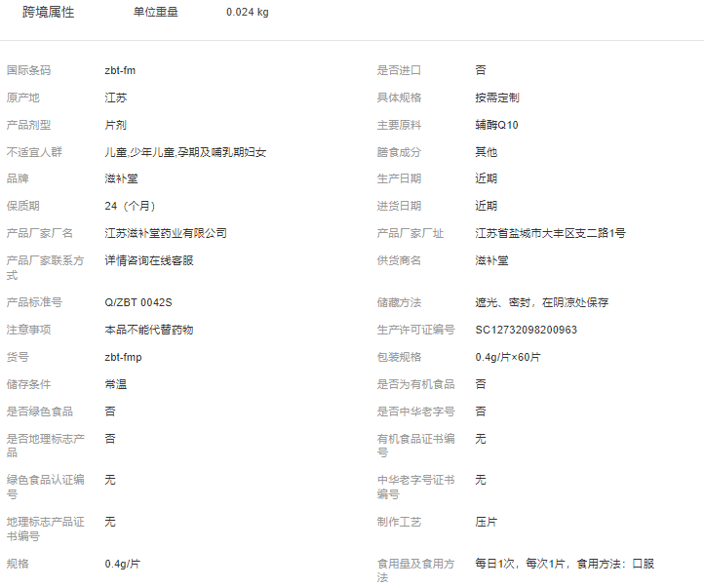Select 近期 next to 生产日期
Viewport: 704px width, 588px height.
tap(487, 178)
